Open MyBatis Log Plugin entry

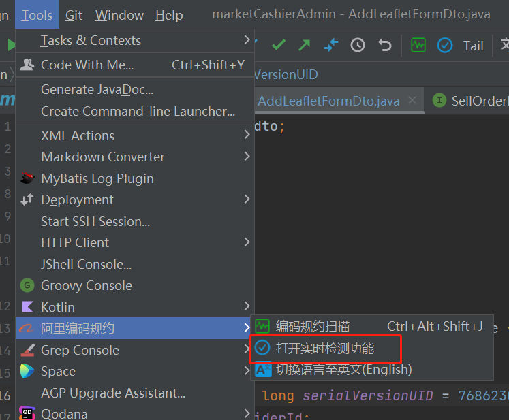coord(135,178)
